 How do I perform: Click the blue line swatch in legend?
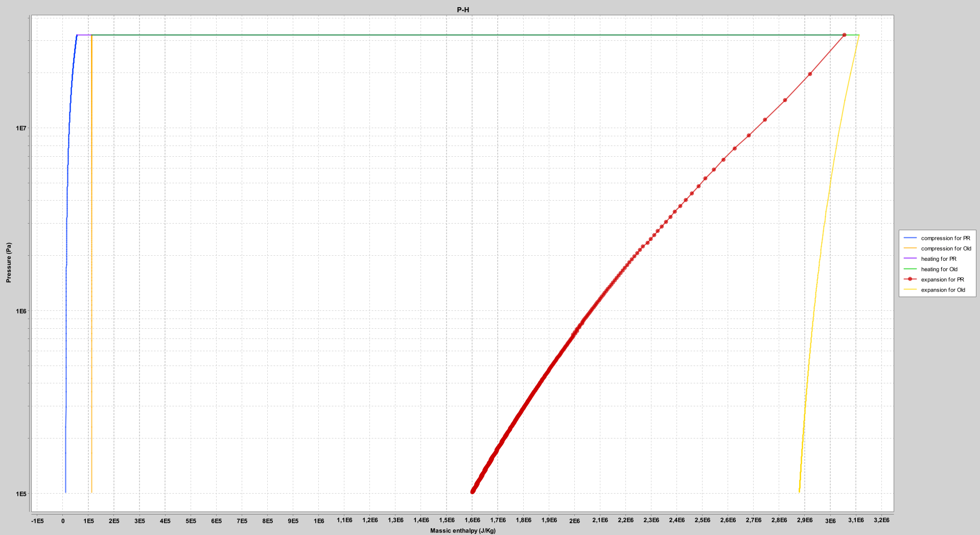tap(910, 238)
